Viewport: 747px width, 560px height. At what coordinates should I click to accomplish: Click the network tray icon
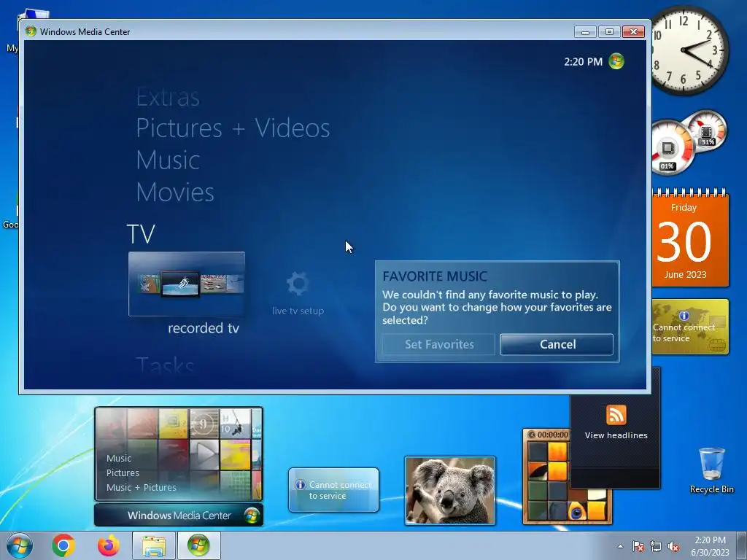point(656,546)
